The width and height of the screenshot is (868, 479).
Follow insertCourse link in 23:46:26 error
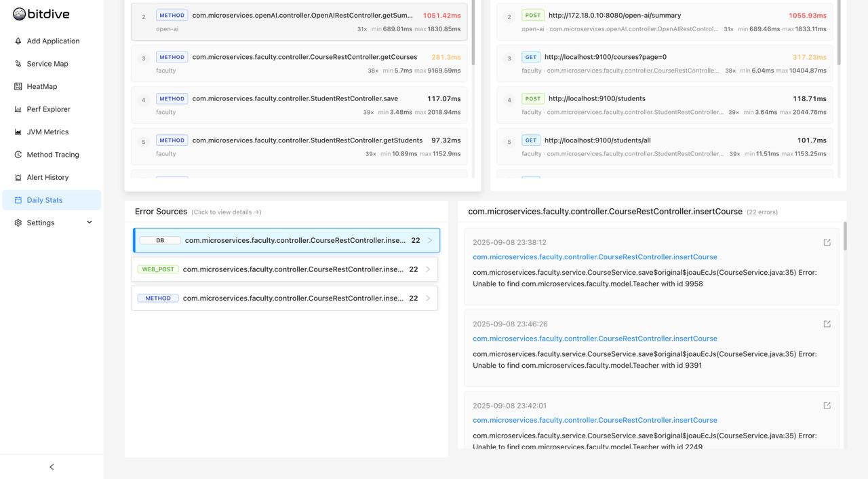point(595,339)
